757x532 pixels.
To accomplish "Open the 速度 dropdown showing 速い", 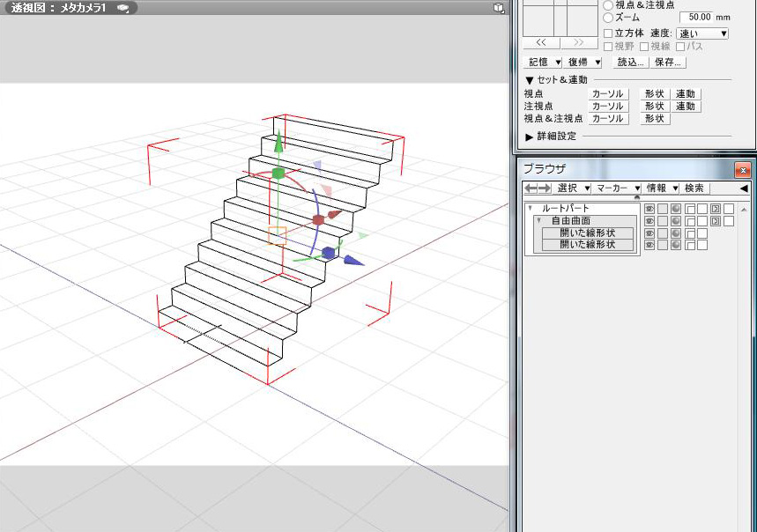I will pos(702,33).
